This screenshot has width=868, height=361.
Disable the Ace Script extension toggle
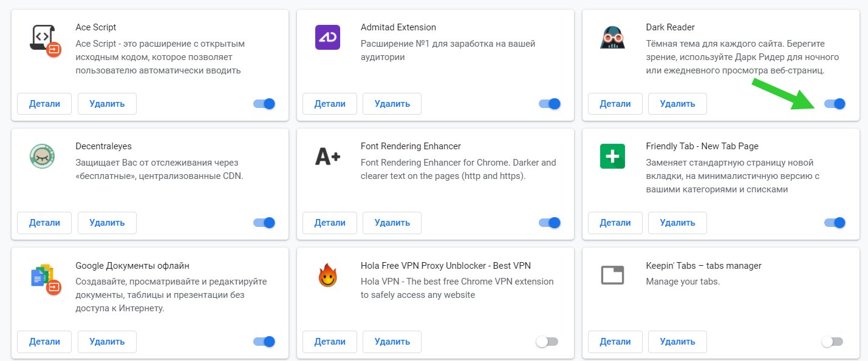point(264,104)
